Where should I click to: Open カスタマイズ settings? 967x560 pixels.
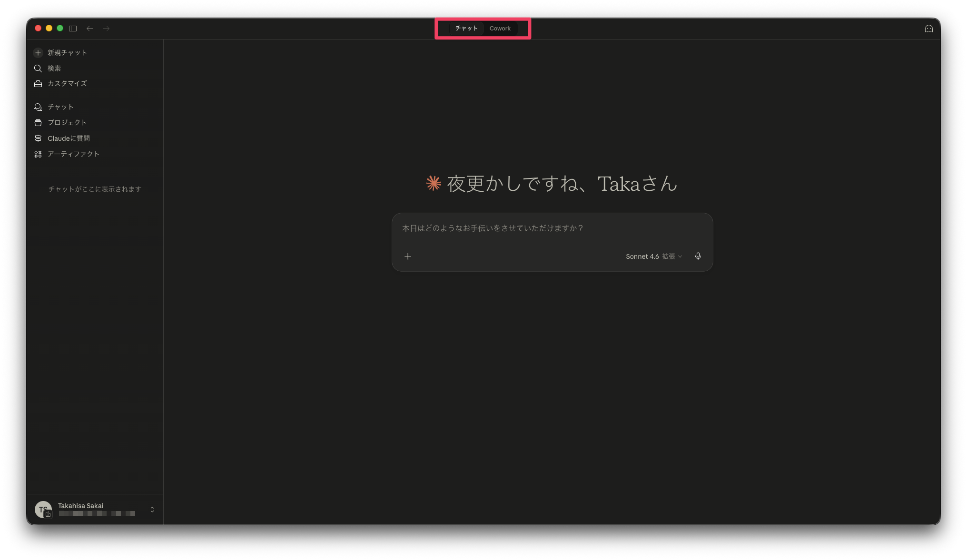click(x=67, y=84)
